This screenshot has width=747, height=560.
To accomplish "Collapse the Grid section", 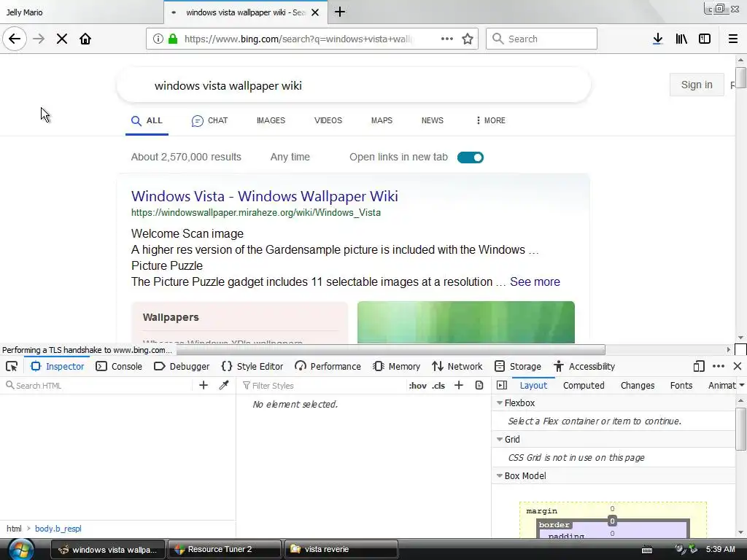I will 500,440.
